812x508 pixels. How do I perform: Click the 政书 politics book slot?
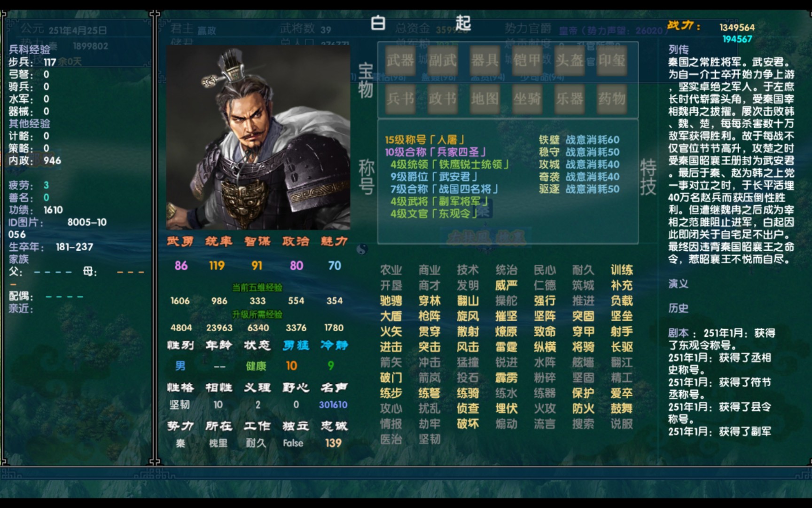(x=443, y=99)
